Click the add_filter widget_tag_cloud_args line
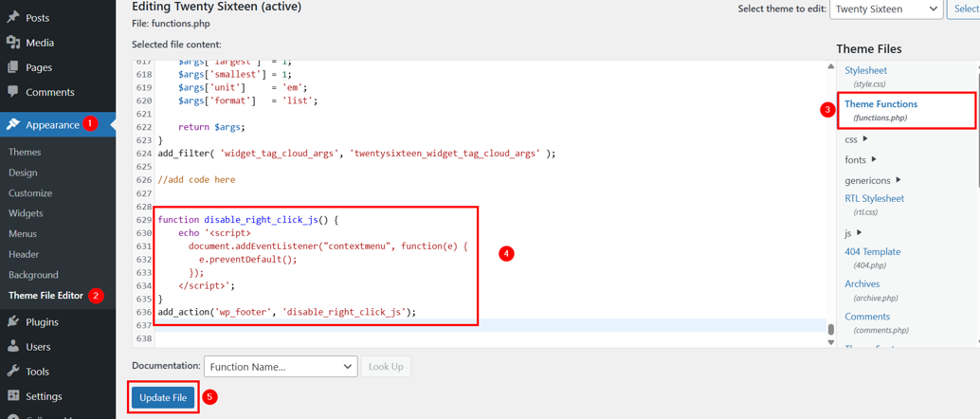 (356, 154)
